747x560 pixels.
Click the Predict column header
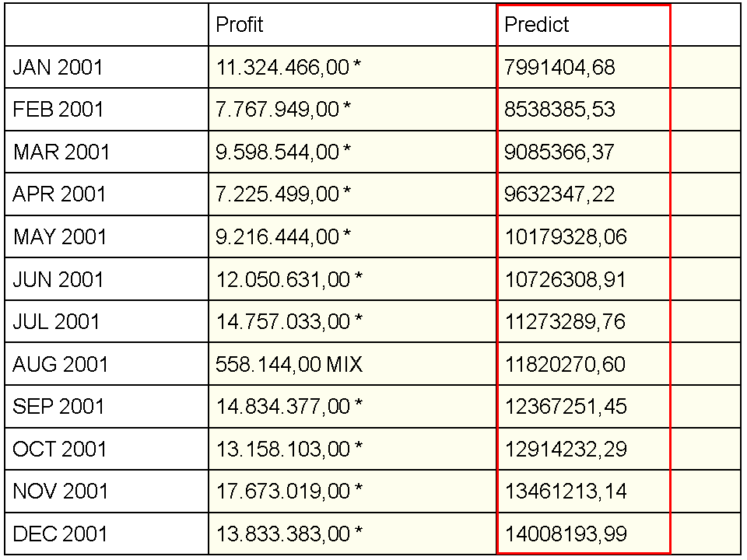(537, 25)
